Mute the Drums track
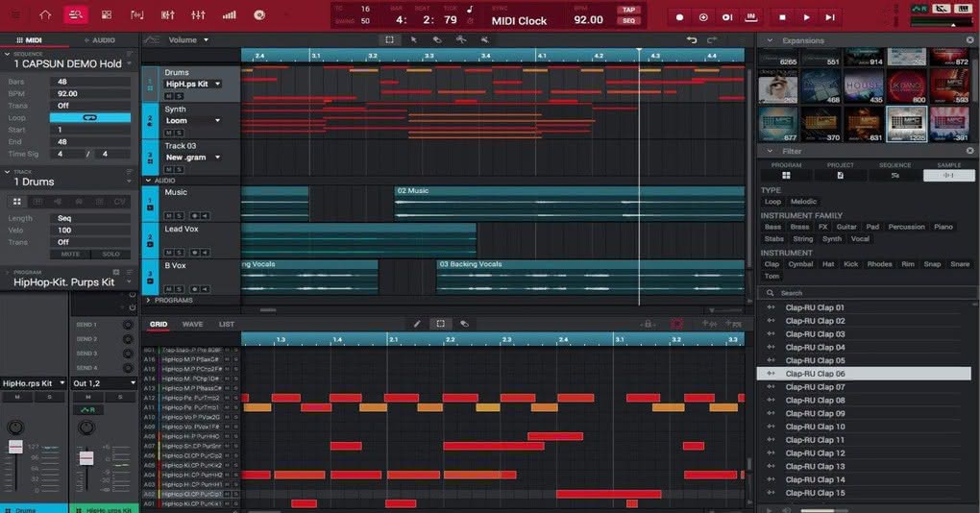This screenshot has width=980, height=513. [169, 96]
